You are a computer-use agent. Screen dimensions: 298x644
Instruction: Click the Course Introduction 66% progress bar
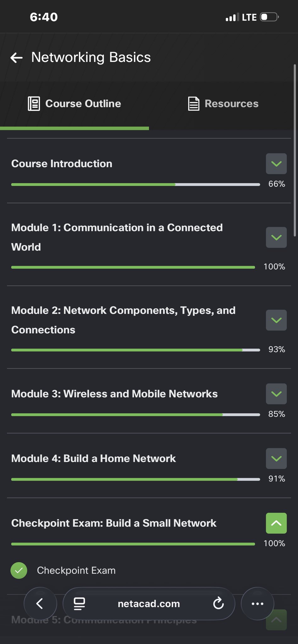click(x=135, y=185)
